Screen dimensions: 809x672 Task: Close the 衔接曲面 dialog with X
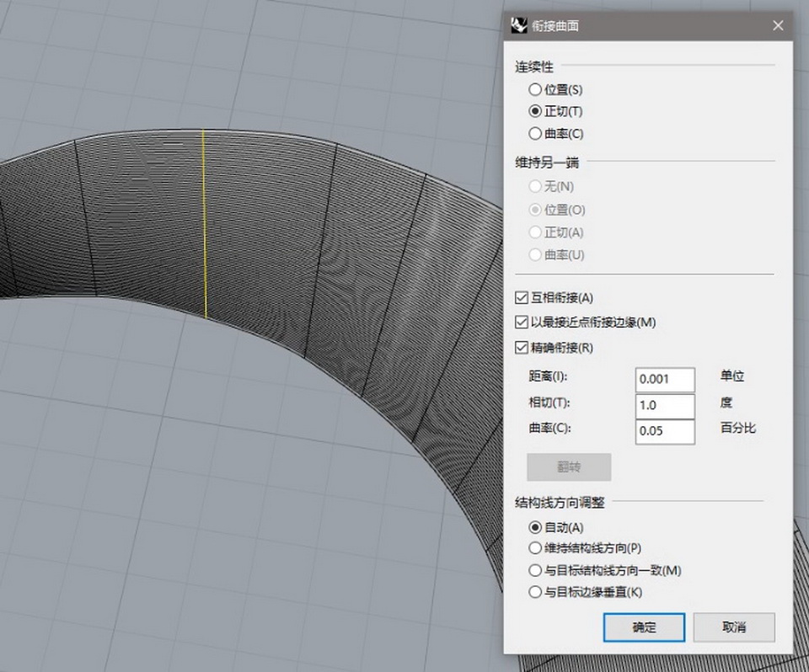[x=777, y=26]
